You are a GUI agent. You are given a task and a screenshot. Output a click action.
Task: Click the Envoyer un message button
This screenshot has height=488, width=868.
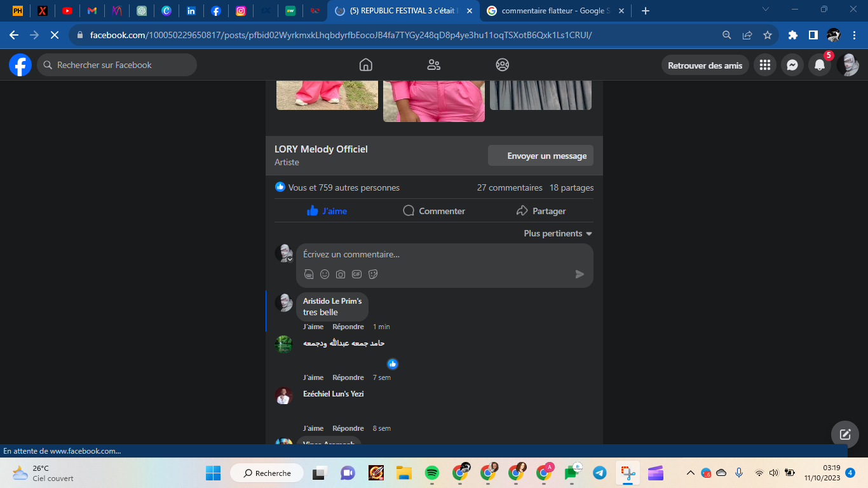[541, 156]
